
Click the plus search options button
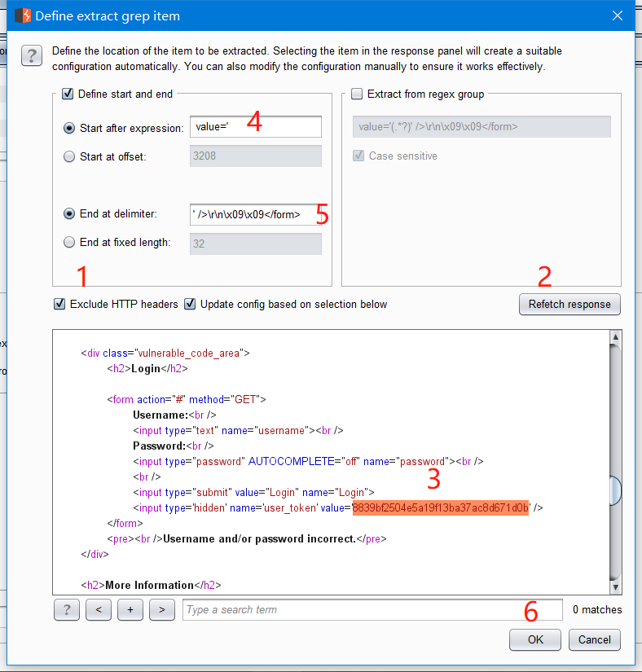(x=130, y=609)
